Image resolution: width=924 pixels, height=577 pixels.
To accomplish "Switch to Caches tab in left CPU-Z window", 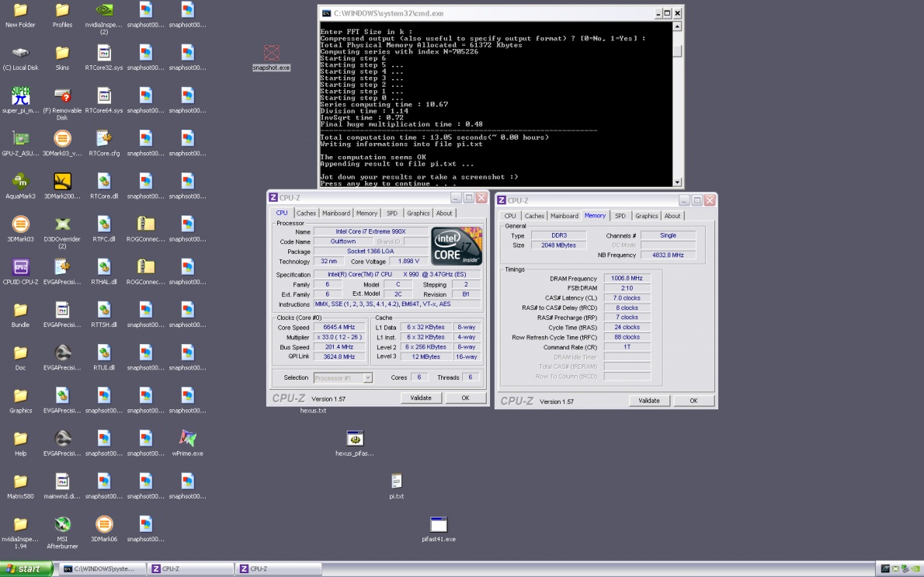I will pyautogui.click(x=306, y=213).
